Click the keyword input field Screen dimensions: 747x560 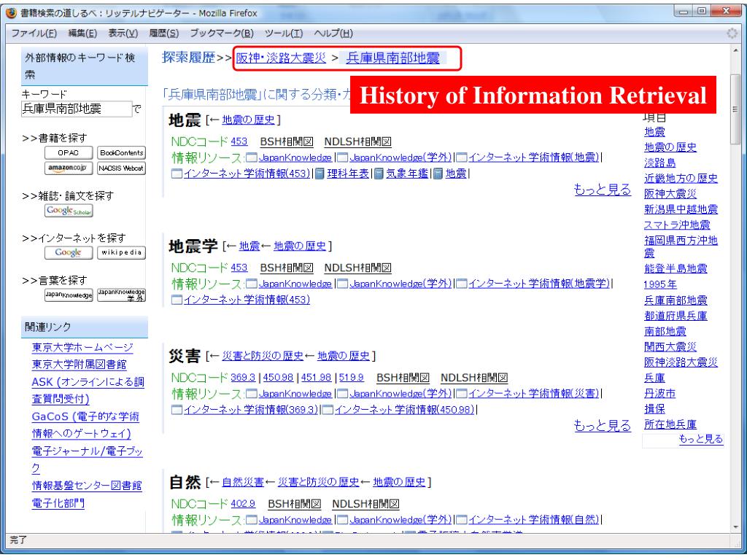(76, 109)
